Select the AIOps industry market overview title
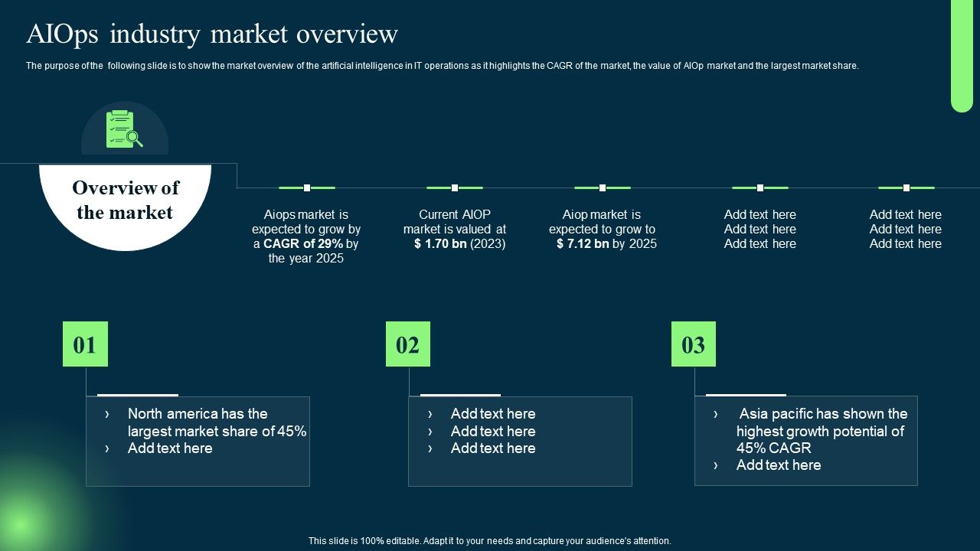980x551 pixels. click(212, 34)
